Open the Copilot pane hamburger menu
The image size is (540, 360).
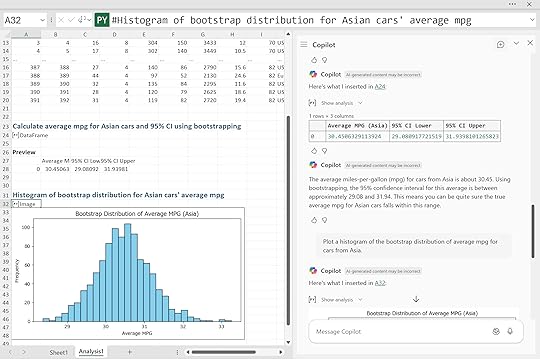coord(303,44)
